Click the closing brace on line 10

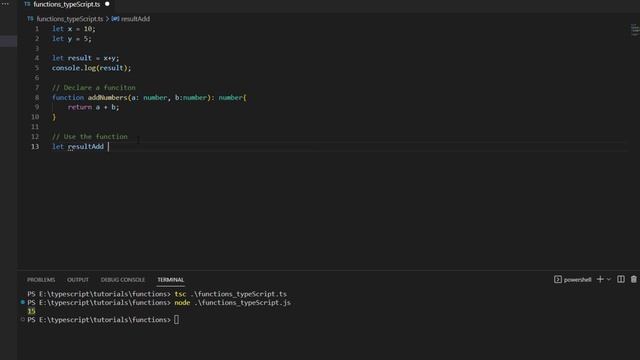point(53,117)
